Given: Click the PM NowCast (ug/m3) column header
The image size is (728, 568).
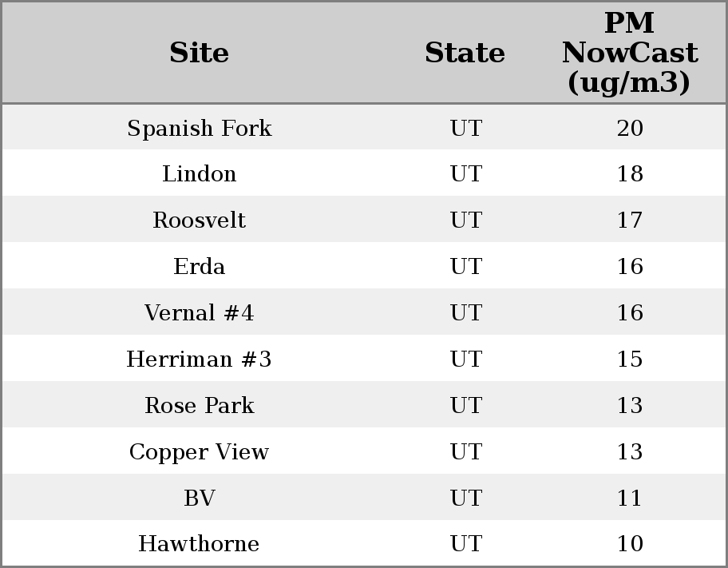Looking at the screenshot, I should tap(629, 53).
